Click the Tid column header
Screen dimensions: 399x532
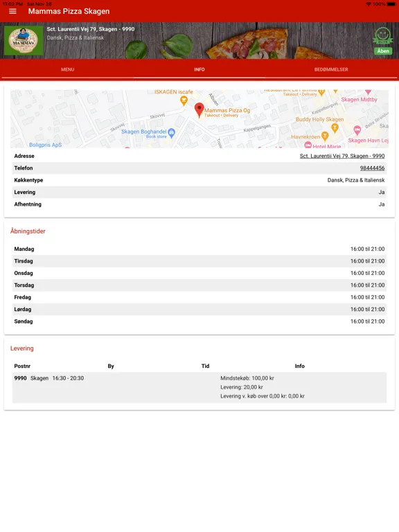[205, 366]
